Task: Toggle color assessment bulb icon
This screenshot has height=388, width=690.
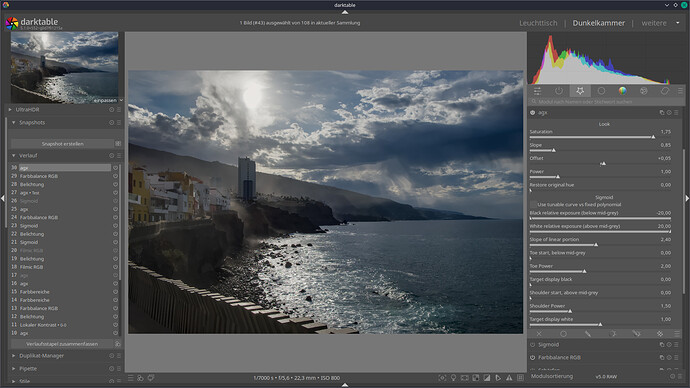Action: tap(453, 378)
